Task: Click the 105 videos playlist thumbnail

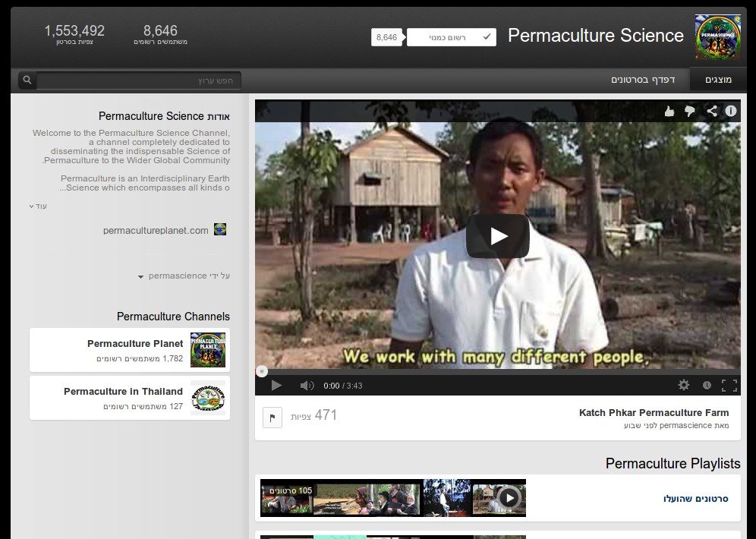Action: point(393,498)
